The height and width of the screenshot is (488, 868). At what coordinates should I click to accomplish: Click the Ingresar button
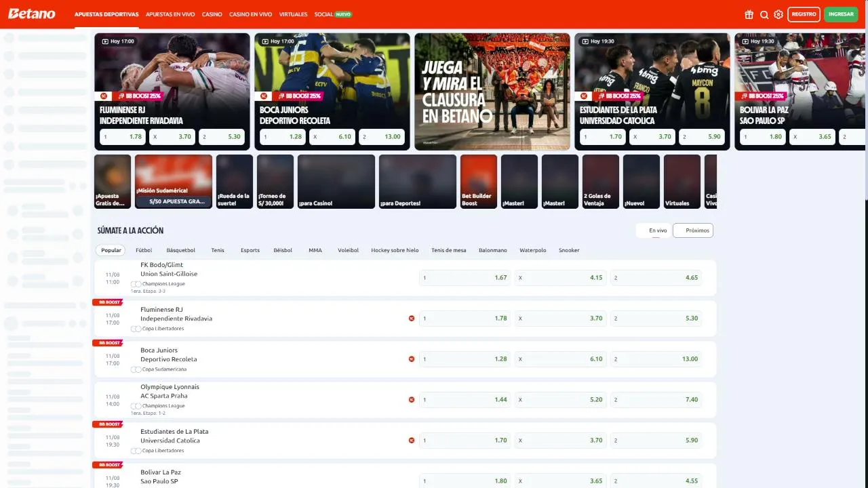click(x=841, y=14)
